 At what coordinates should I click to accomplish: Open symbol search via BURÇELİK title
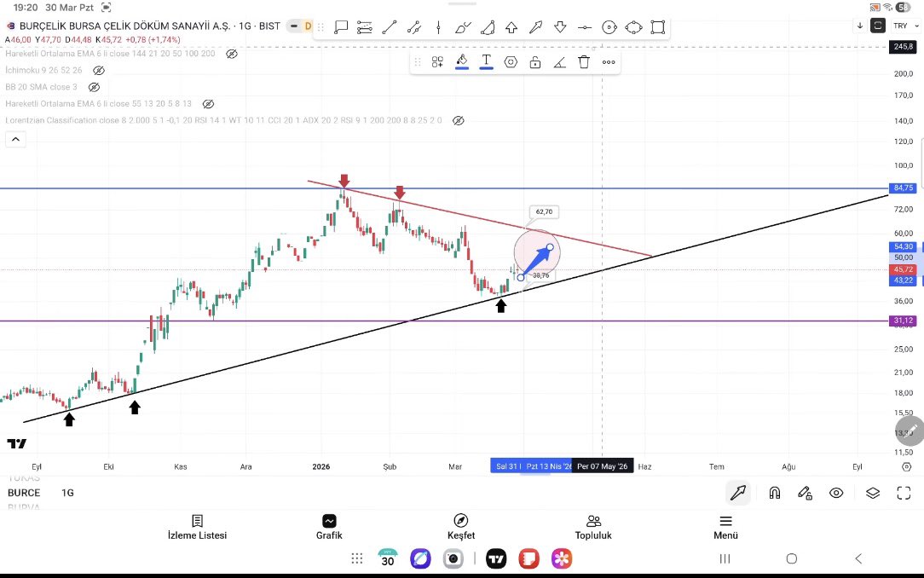(x=124, y=26)
